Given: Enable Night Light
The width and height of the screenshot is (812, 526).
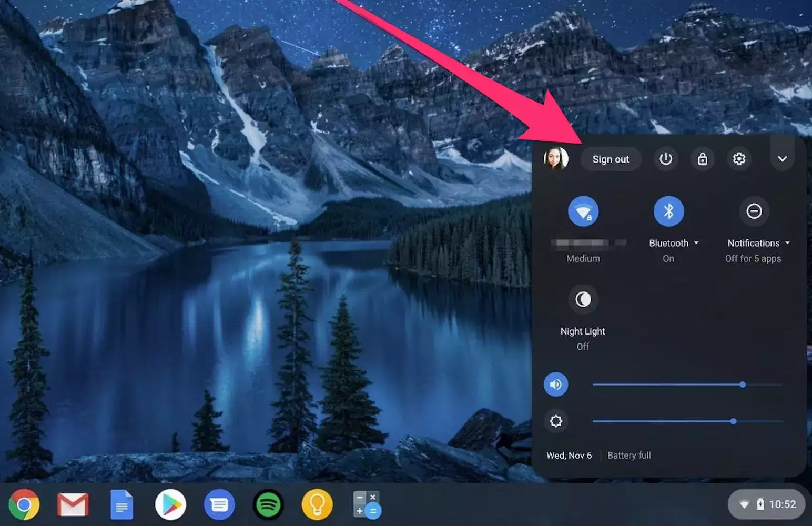Looking at the screenshot, I should click(x=583, y=299).
